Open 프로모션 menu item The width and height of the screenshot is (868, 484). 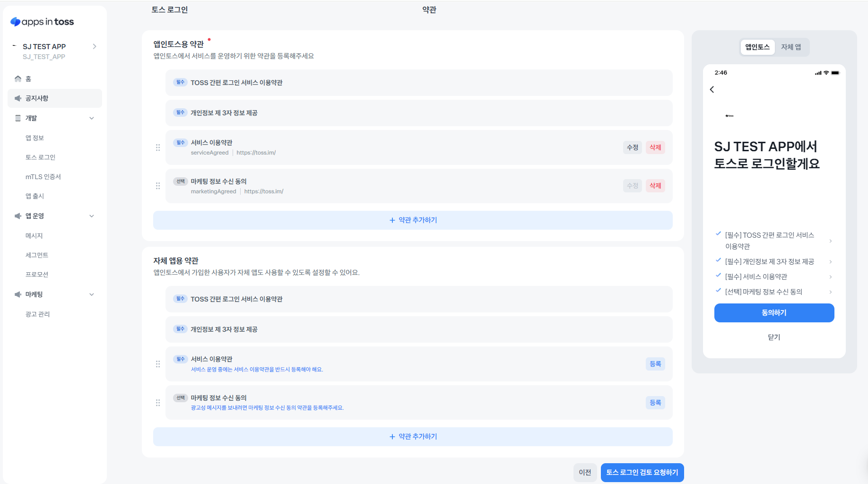pos(37,275)
